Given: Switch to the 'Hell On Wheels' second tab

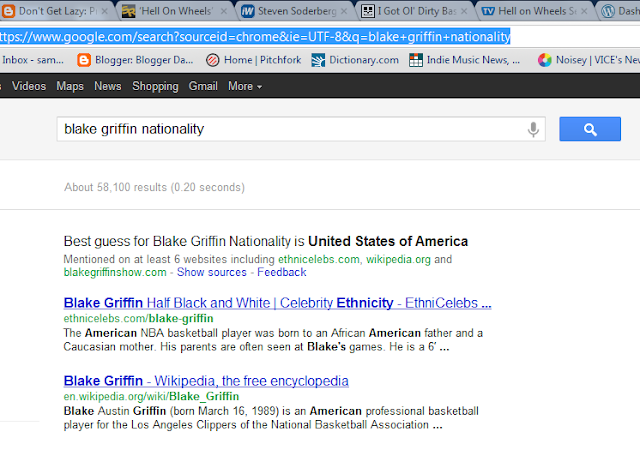Looking at the screenshot, I should [x=176, y=11].
